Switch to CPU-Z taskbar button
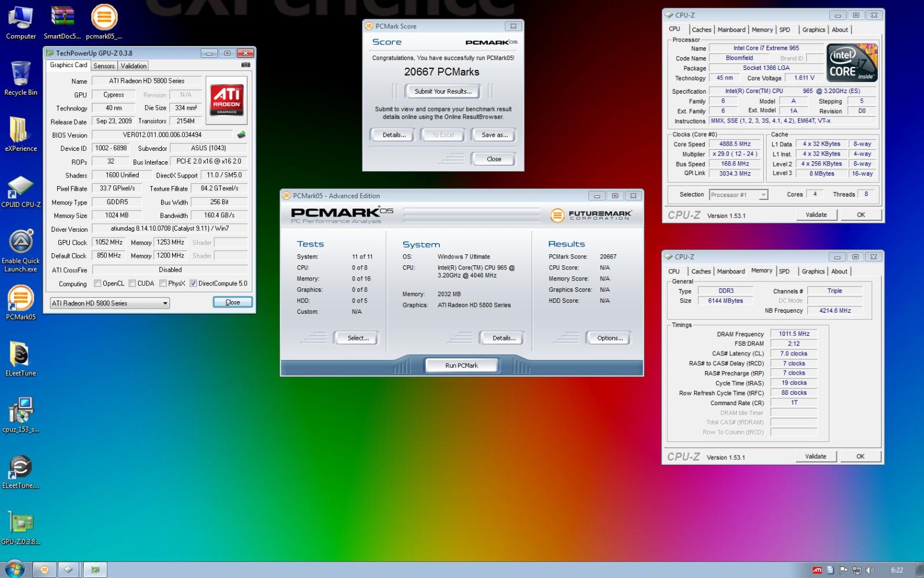The image size is (924, 578). click(x=69, y=570)
